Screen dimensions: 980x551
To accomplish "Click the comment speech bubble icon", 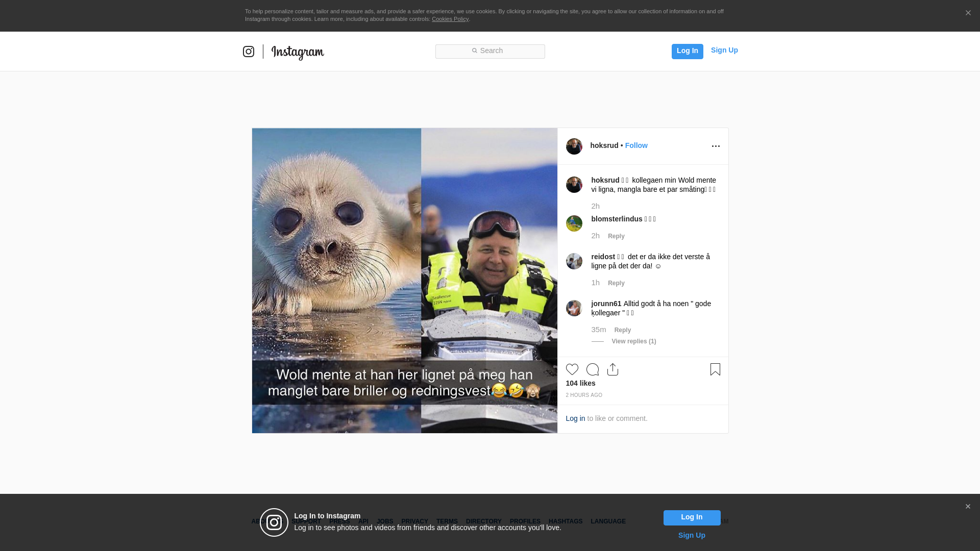I will pos(593,369).
